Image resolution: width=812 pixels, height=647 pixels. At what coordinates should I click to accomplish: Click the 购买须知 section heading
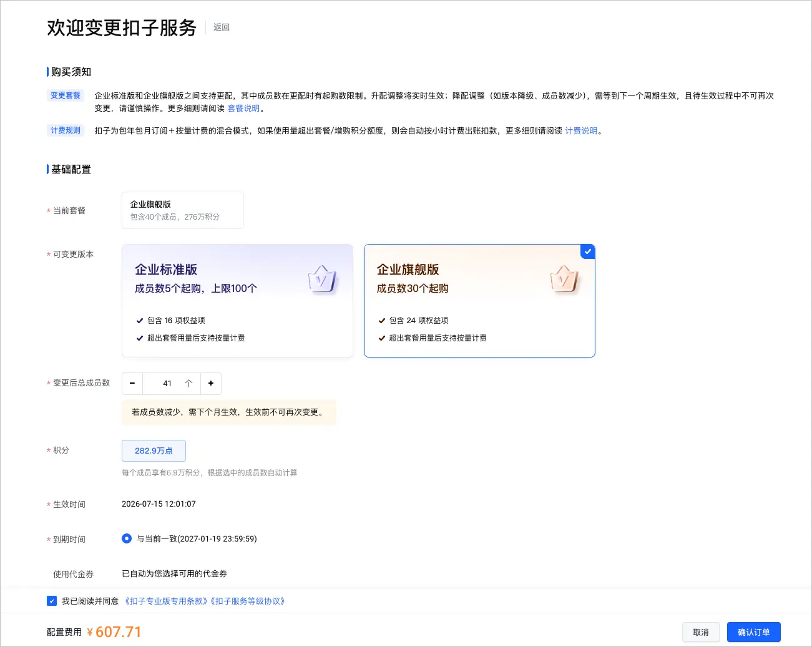point(71,72)
